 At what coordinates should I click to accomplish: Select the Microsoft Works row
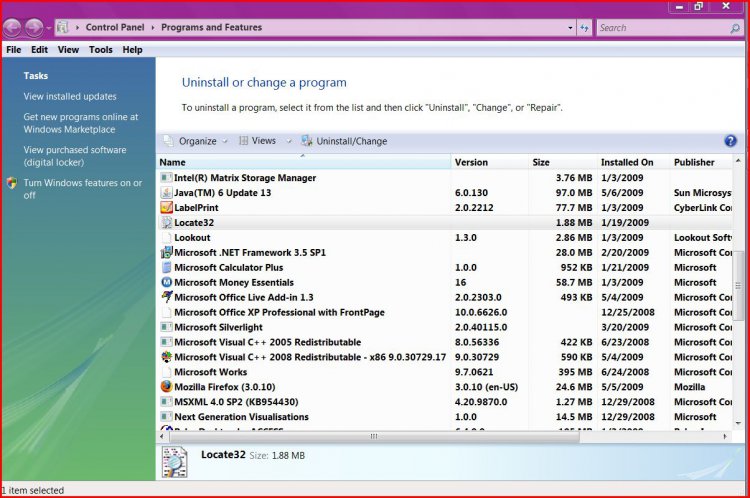445,372
